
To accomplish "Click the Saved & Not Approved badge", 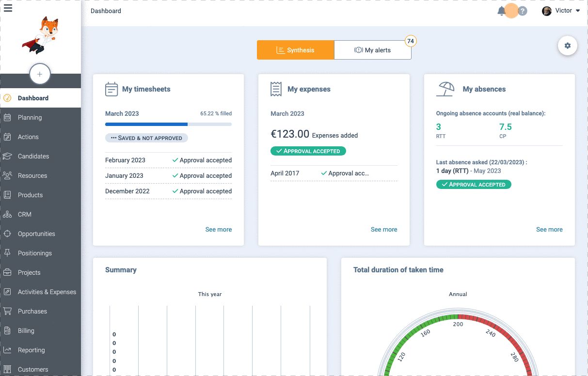I will 146,138.
